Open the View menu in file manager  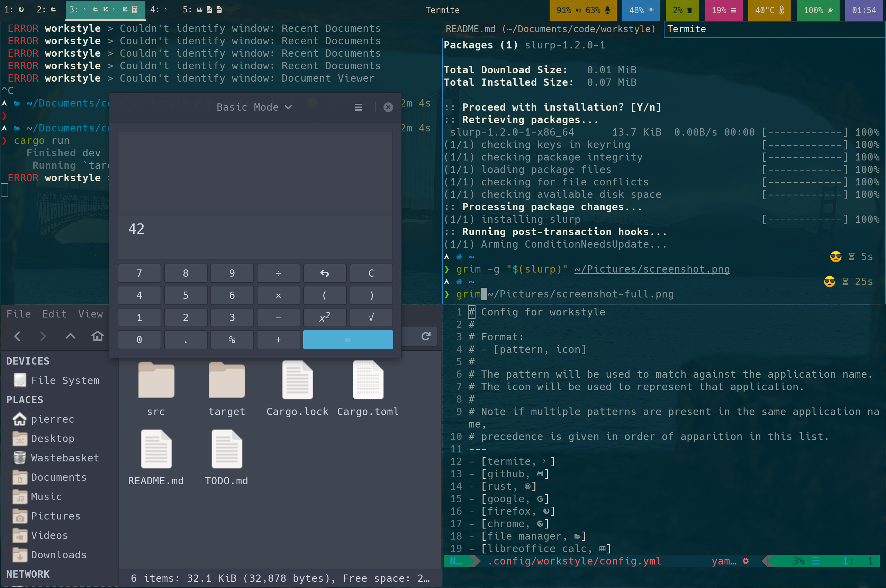click(x=90, y=314)
